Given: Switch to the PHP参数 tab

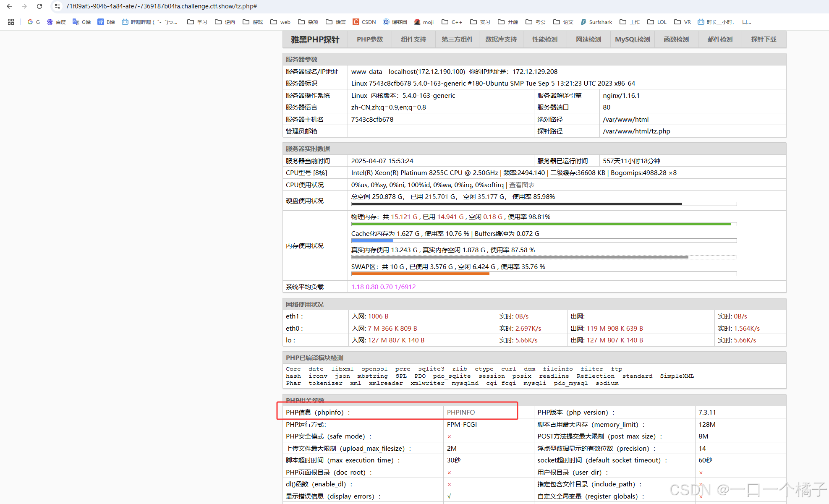Looking at the screenshot, I should point(370,39).
